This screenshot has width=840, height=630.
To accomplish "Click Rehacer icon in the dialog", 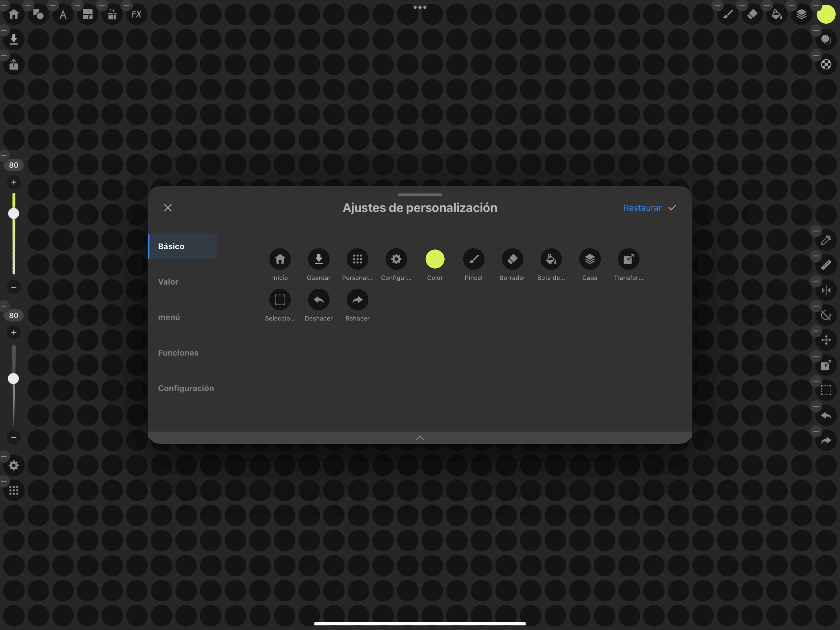I will (x=357, y=300).
